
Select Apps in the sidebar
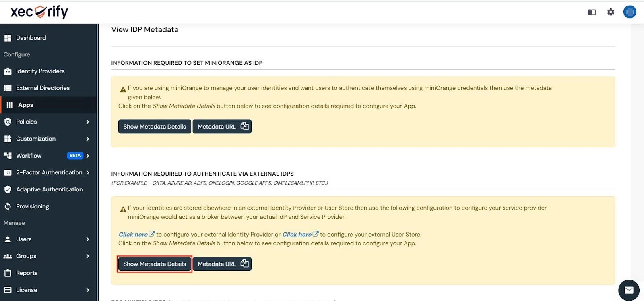click(48, 105)
